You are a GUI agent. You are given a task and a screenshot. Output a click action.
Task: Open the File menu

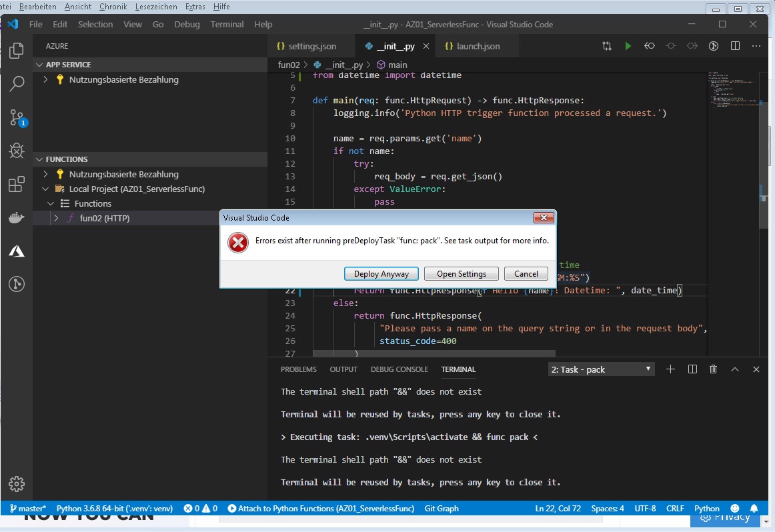[35, 24]
